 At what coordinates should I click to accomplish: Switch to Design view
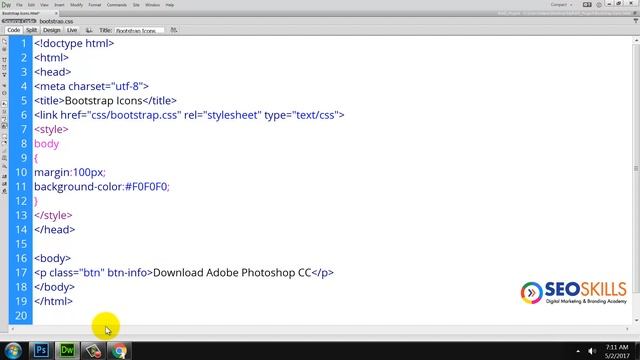click(x=51, y=30)
